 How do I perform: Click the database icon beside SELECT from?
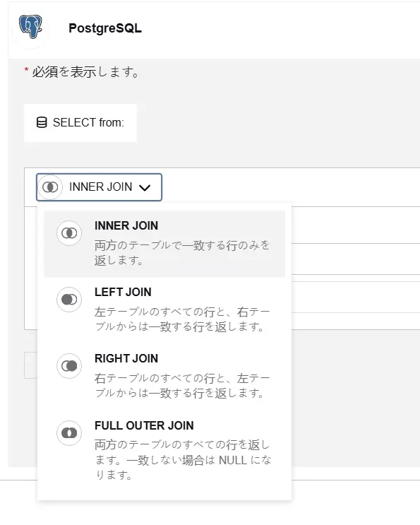42,122
